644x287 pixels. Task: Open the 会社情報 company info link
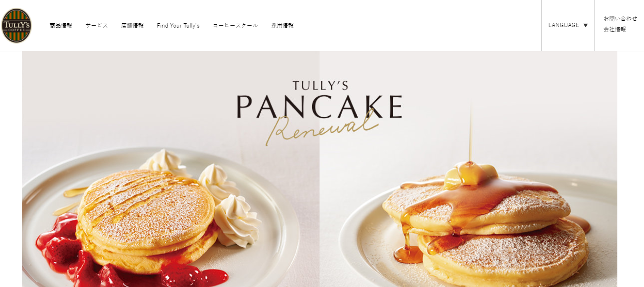click(614, 29)
